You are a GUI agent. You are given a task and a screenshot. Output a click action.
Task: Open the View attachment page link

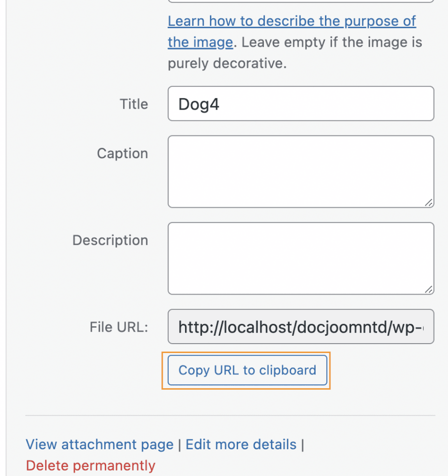point(99,445)
